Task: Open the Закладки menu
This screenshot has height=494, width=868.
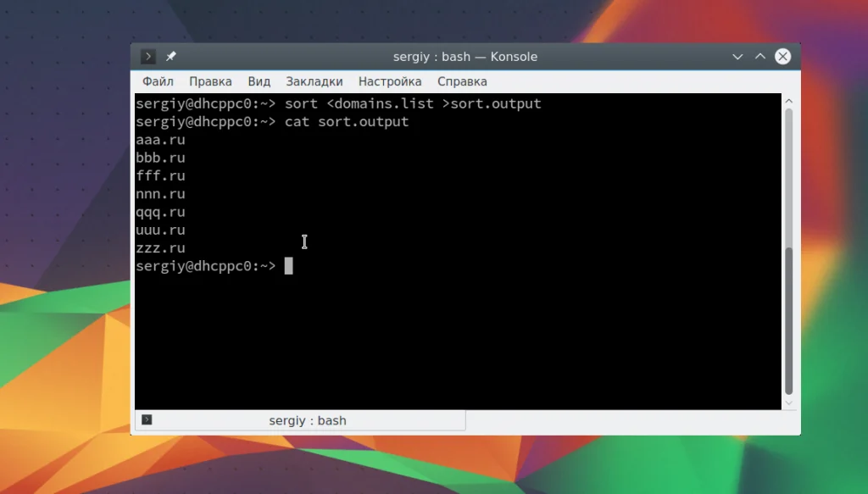Action: click(x=314, y=81)
